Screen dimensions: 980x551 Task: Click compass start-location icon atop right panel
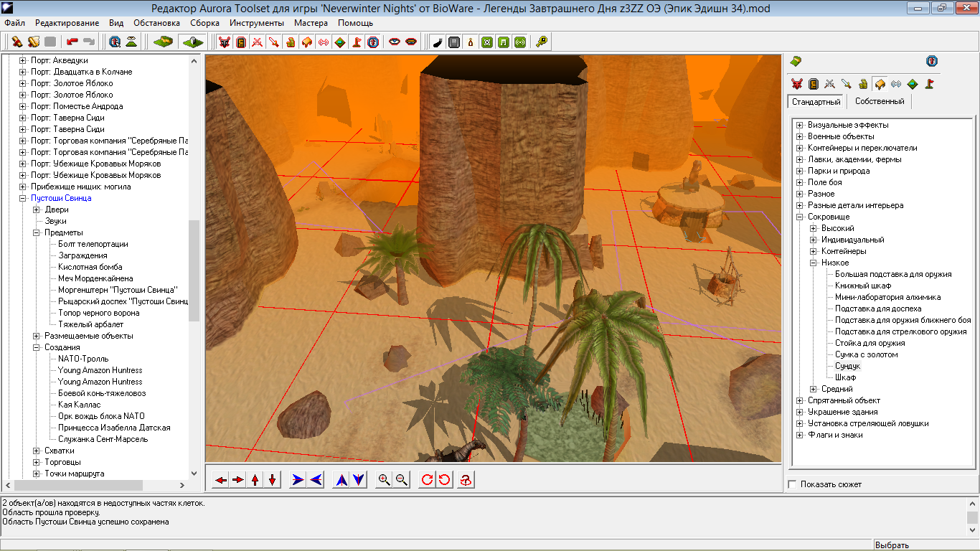[932, 61]
